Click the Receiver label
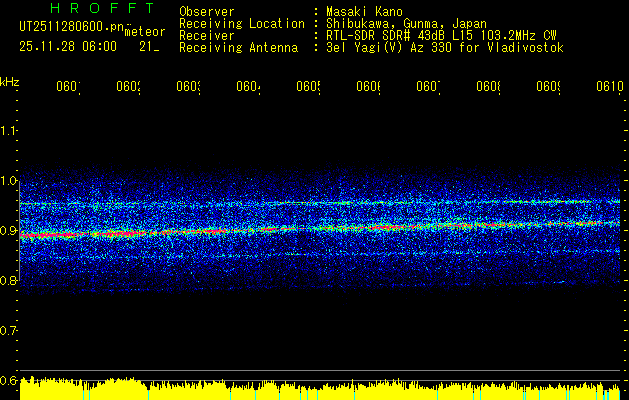The width and height of the screenshot is (629, 400). point(207,36)
